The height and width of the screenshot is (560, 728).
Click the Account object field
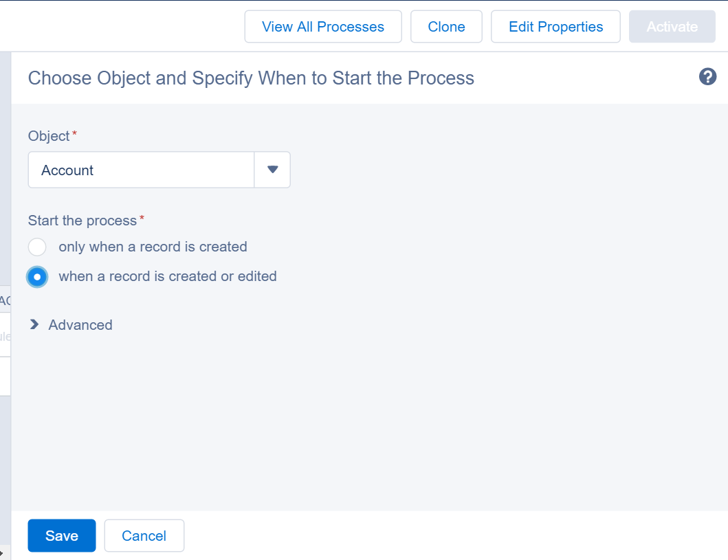click(141, 170)
